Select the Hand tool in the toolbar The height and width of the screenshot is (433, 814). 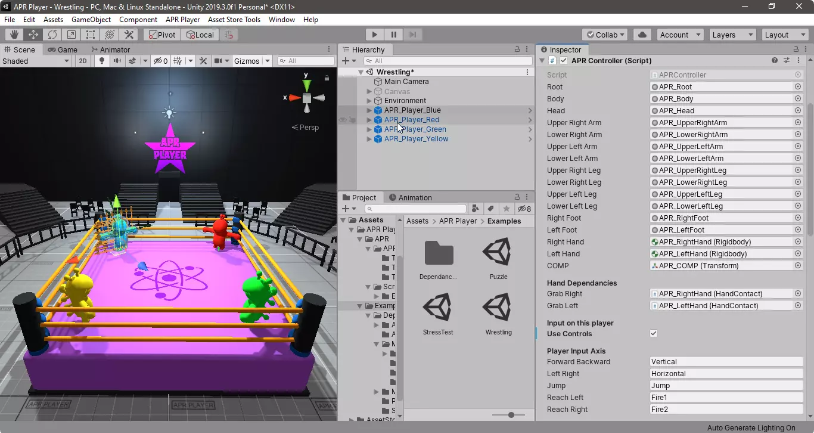click(14, 34)
